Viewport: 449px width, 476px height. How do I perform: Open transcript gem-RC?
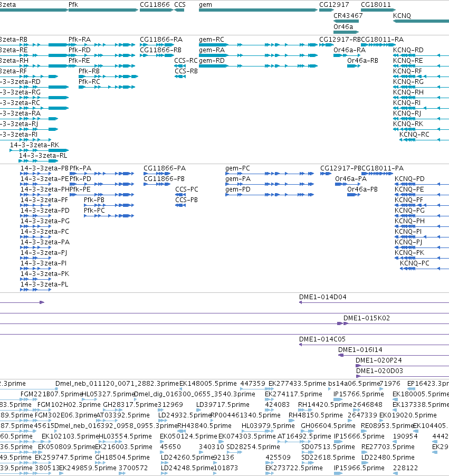(211, 40)
